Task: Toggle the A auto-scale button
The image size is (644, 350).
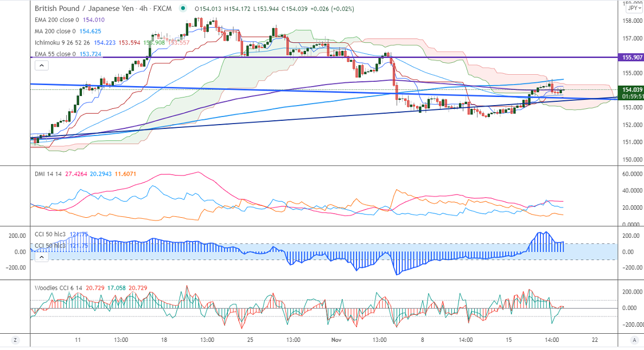Action: (634, 340)
